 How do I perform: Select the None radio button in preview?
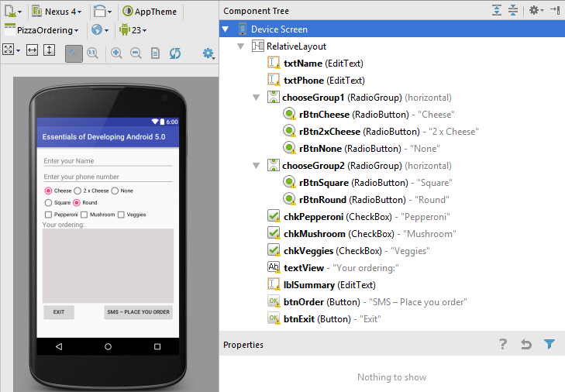(x=122, y=191)
